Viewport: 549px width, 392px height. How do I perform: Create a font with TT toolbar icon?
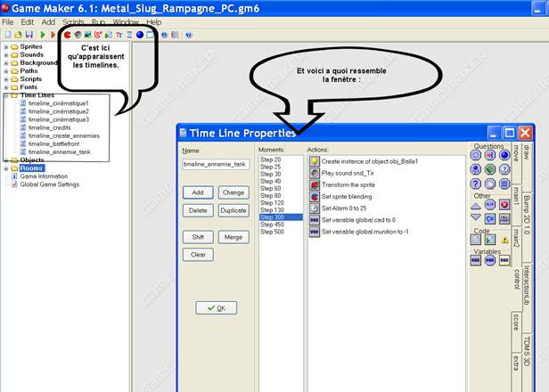tap(119, 35)
